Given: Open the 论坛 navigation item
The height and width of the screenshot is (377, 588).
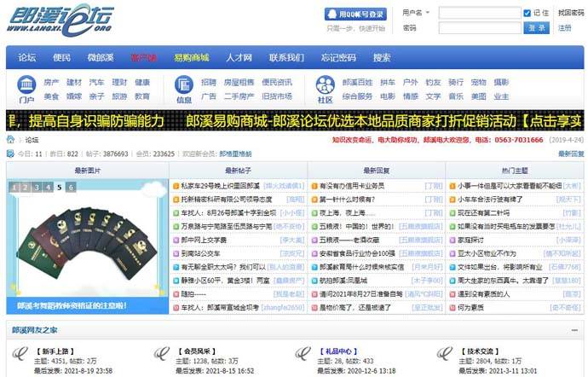Looking at the screenshot, I should (x=26, y=57).
